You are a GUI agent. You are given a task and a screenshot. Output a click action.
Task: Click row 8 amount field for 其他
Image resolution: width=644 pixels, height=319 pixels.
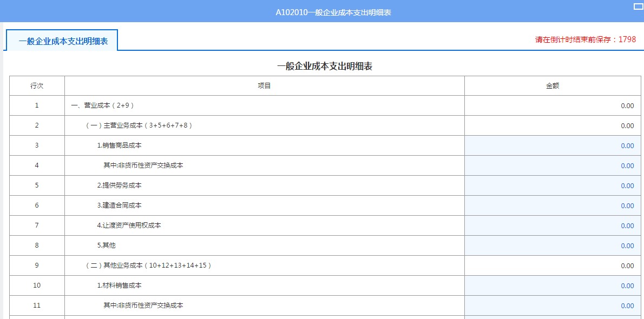(552, 245)
